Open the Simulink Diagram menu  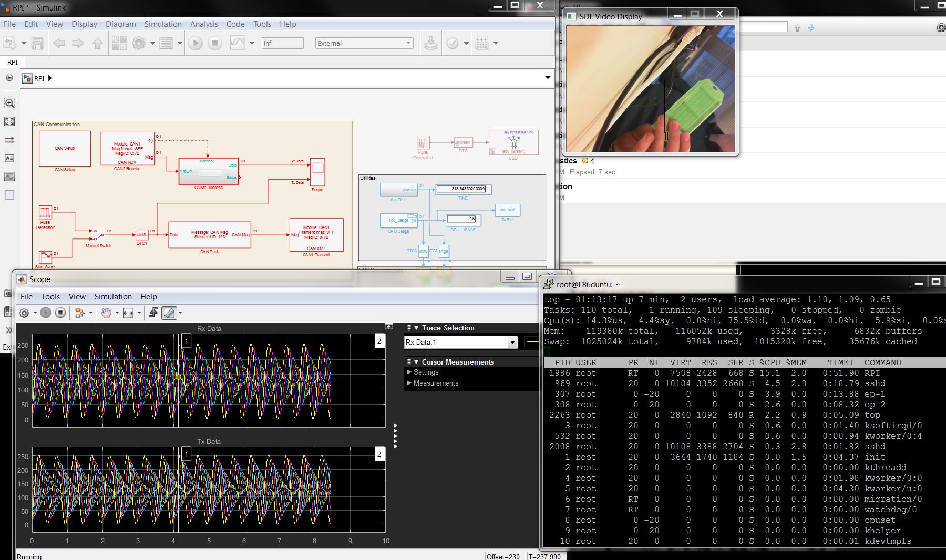(120, 24)
